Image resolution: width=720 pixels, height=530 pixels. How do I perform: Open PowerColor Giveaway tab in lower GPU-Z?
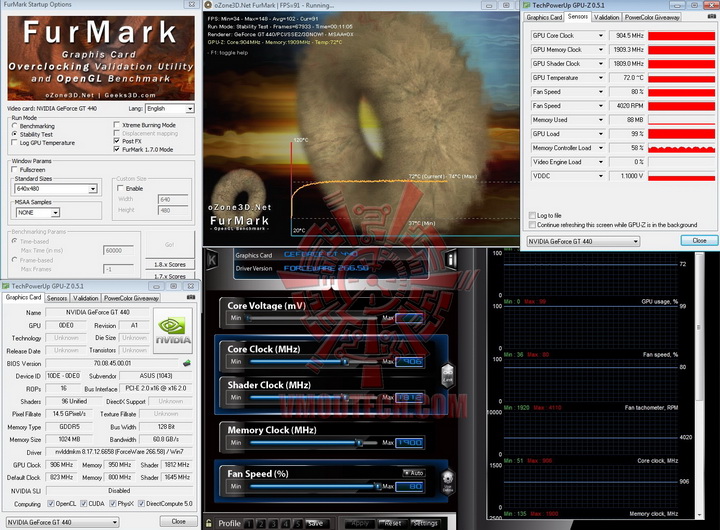point(131,298)
